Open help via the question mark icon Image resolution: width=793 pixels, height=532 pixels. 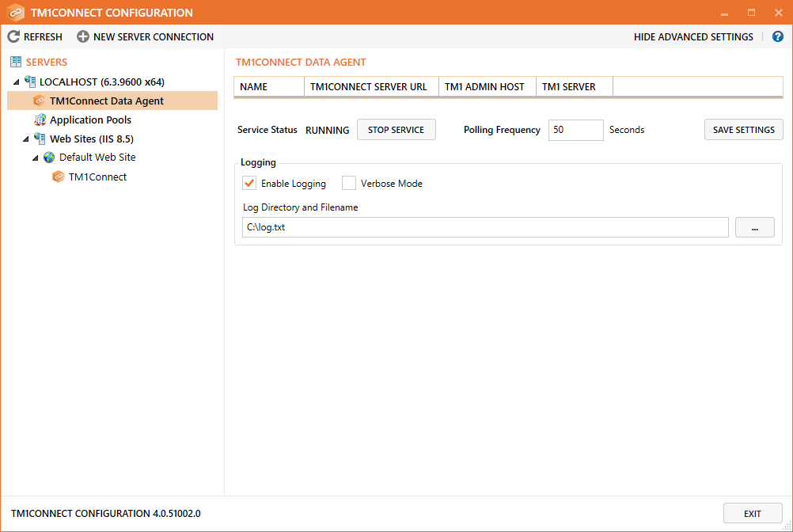point(778,36)
